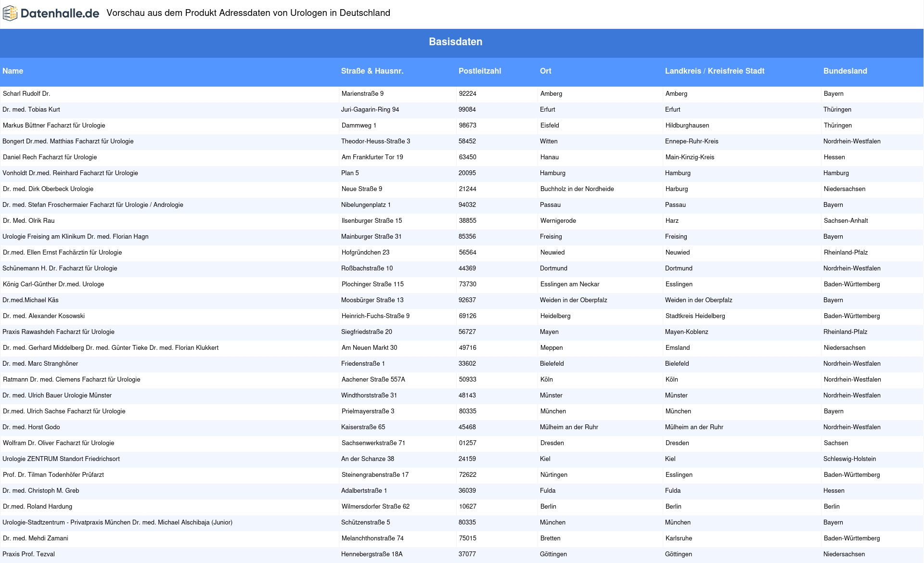
Task: Click Dr. med. Gerhard Middelberg entry
Action: [111, 348]
